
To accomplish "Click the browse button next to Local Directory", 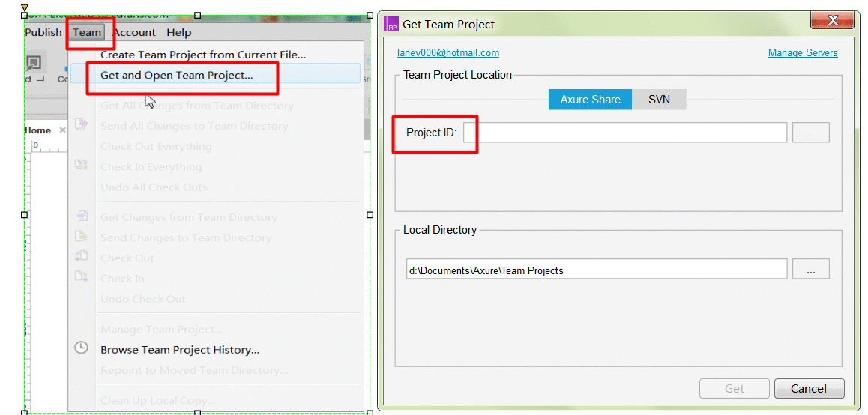I will [x=811, y=269].
